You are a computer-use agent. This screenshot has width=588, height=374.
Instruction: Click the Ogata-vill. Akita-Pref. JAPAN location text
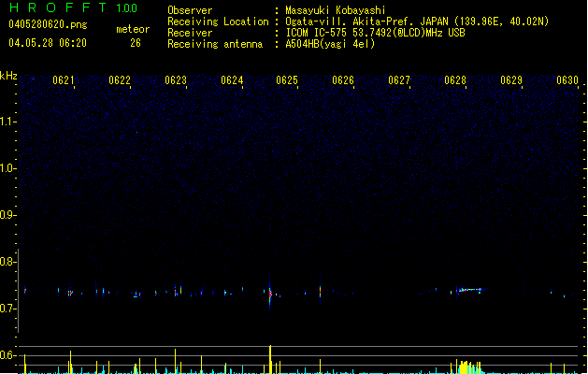click(417, 22)
